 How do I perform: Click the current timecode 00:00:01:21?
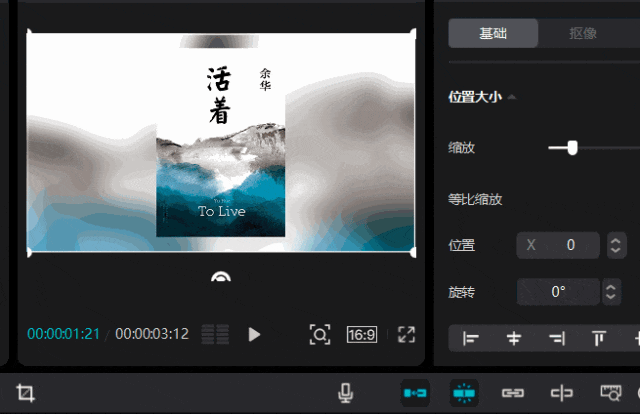pyautogui.click(x=63, y=334)
